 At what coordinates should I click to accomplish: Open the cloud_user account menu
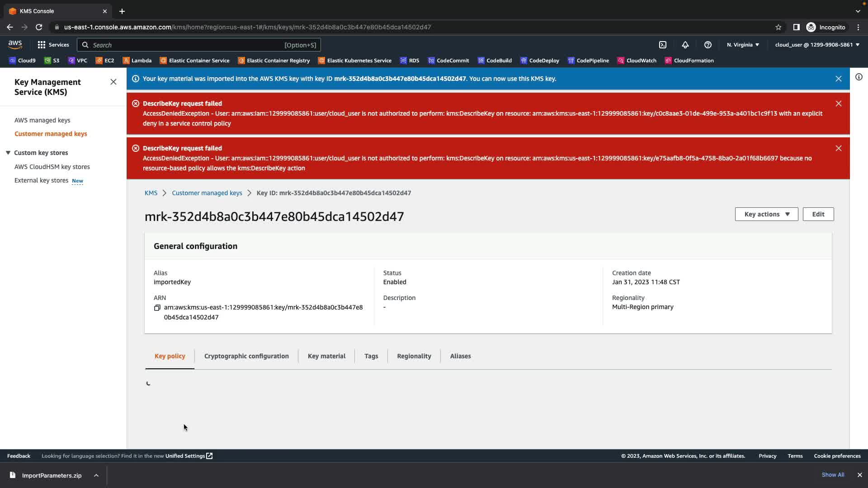coord(817,45)
